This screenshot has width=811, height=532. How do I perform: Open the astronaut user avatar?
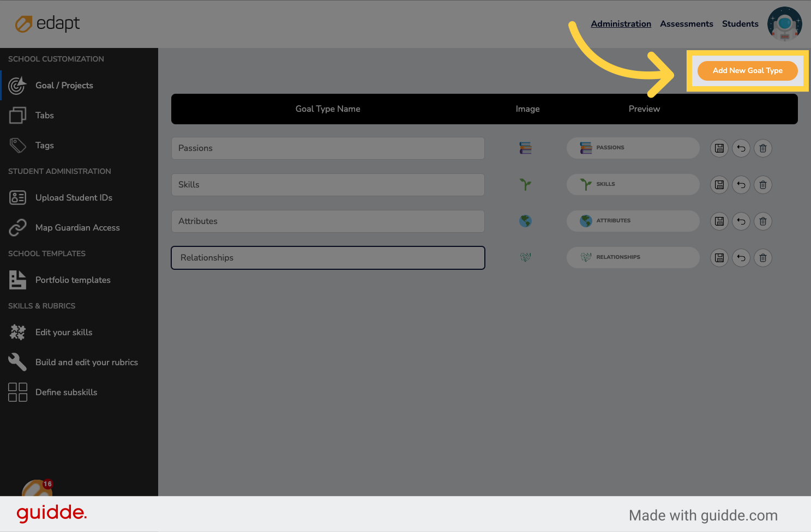[x=784, y=24]
